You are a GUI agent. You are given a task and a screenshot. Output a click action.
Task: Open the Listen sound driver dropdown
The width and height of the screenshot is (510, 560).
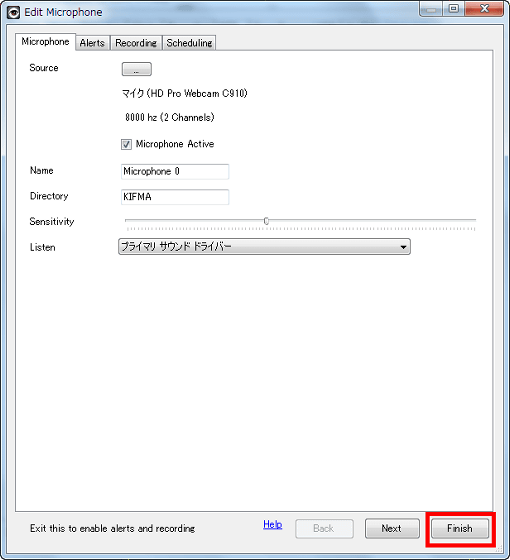pyautogui.click(x=264, y=247)
